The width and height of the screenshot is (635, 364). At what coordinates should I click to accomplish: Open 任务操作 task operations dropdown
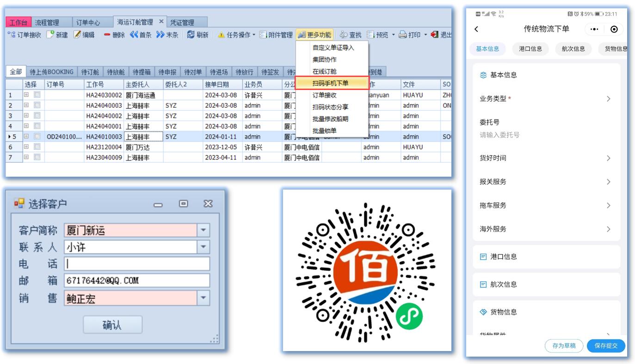pyautogui.click(x=236, y=35)
